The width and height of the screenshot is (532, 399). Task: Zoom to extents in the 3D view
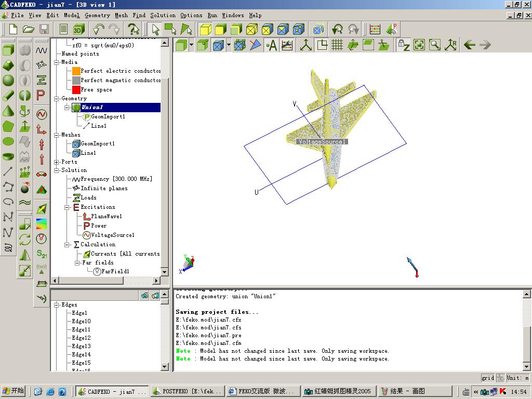tap(419, 45)
